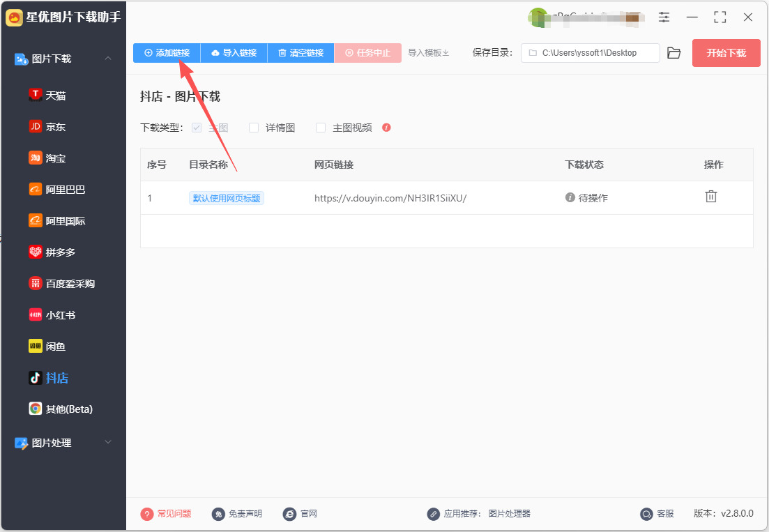769x532 pixels.
Task: Click the red info icon beside 主图视频
Action: pos(386,128)
